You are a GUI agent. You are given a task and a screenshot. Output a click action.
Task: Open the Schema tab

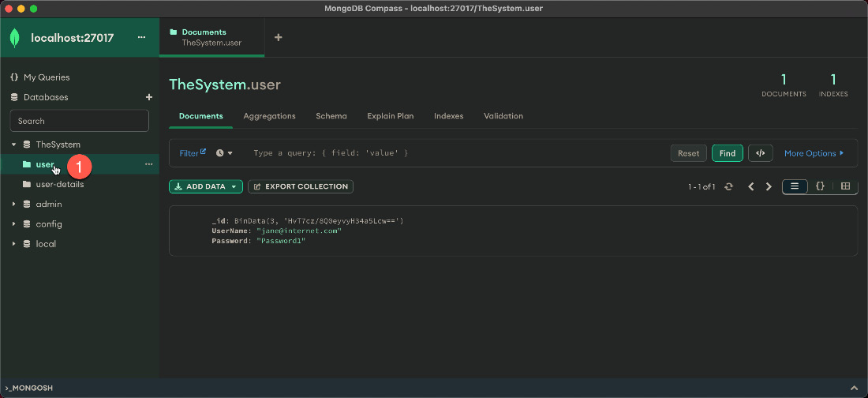tap(331, 116)
